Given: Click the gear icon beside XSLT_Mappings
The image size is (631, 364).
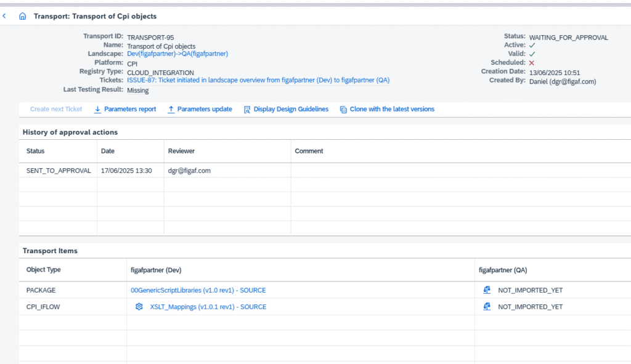Looking at the screenshot, I should tap(139, 307).
